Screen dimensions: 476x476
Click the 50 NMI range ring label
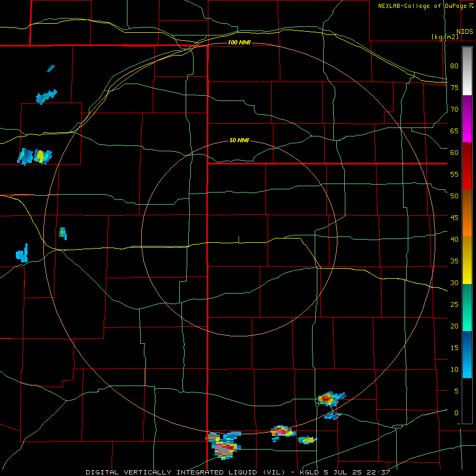point(239,140)
